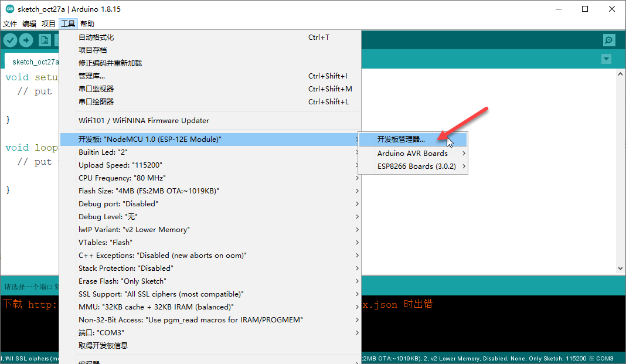Open the 帮助 menu

coord(87,23)
